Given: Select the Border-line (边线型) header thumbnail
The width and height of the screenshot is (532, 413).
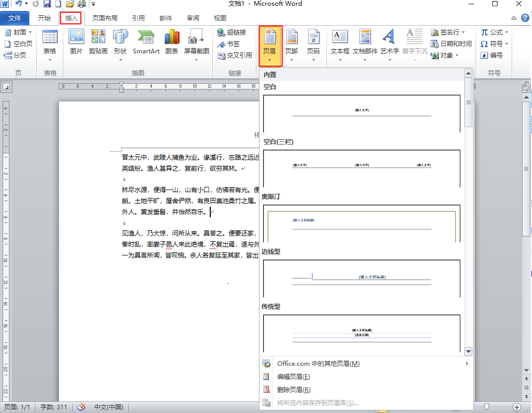Looking at the screenshot, I should (361, 278).
